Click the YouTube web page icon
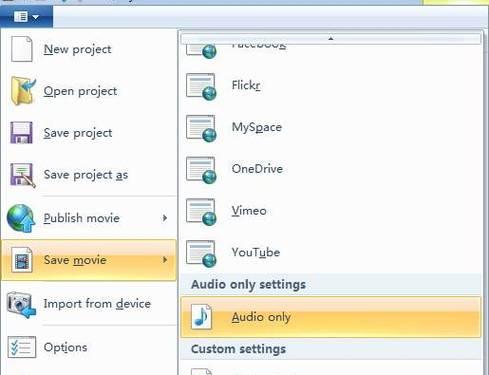The height and width of the screenshot is (375, 489). coord(201,254)
